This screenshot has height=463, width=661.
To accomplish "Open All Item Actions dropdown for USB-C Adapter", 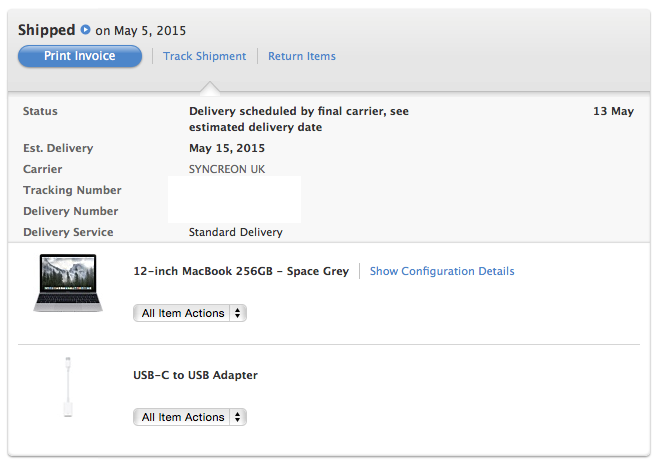I will point(190,417).
